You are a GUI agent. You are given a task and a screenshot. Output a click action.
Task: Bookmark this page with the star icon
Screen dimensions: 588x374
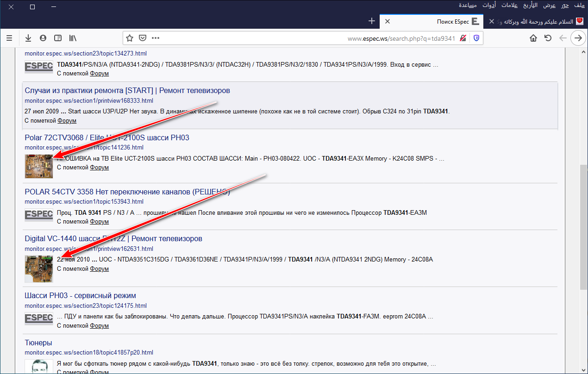(130, 38)
